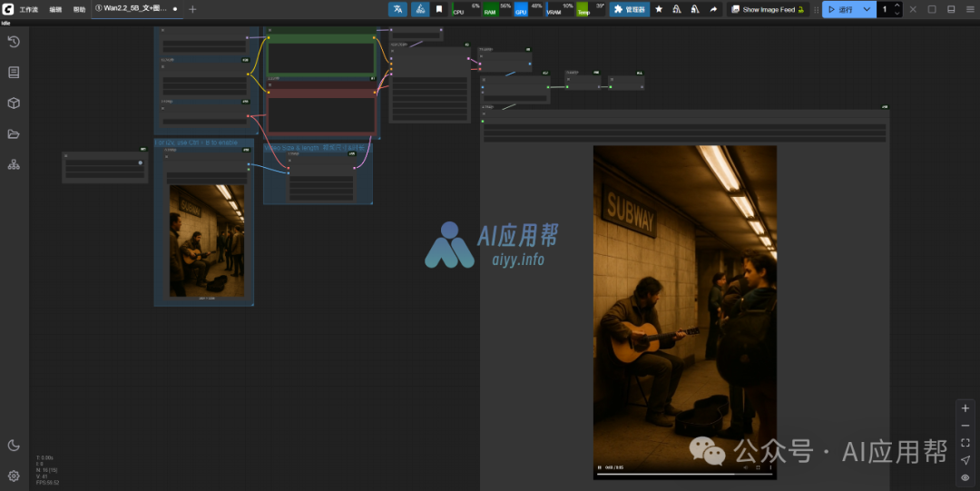This screenshot has height=491, width=980.
Task: Open the node library sidebar icon
Action: tap(14, 73)
